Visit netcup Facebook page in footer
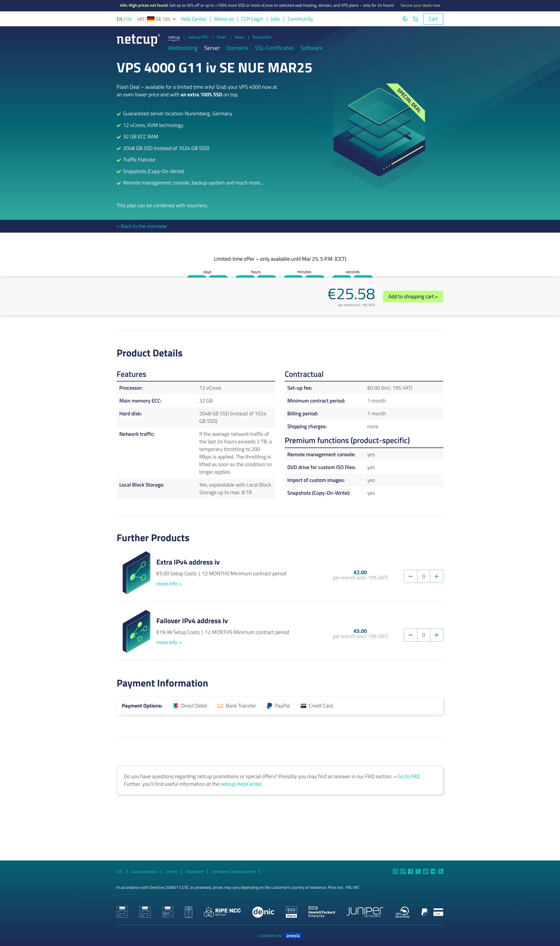 point(410,871)
